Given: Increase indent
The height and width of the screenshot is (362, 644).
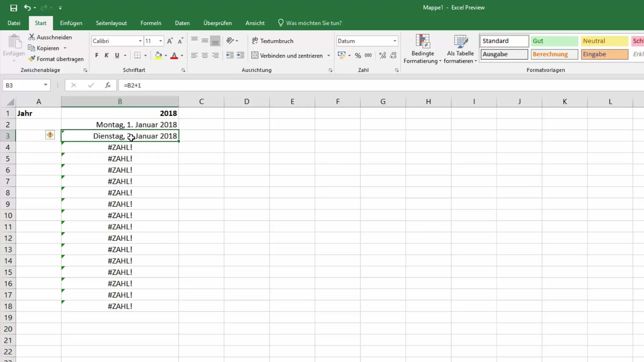Looking at the screenshot, I should 240,56.
